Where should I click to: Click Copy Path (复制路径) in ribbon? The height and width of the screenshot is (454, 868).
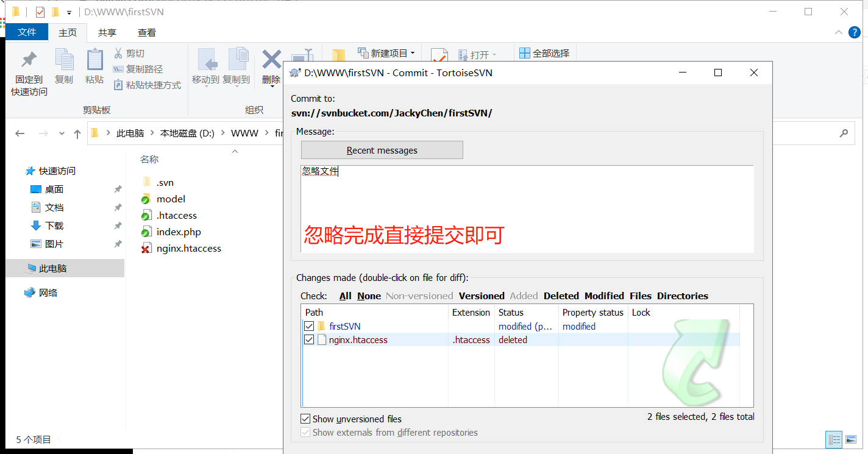click(x=138, y=69)
